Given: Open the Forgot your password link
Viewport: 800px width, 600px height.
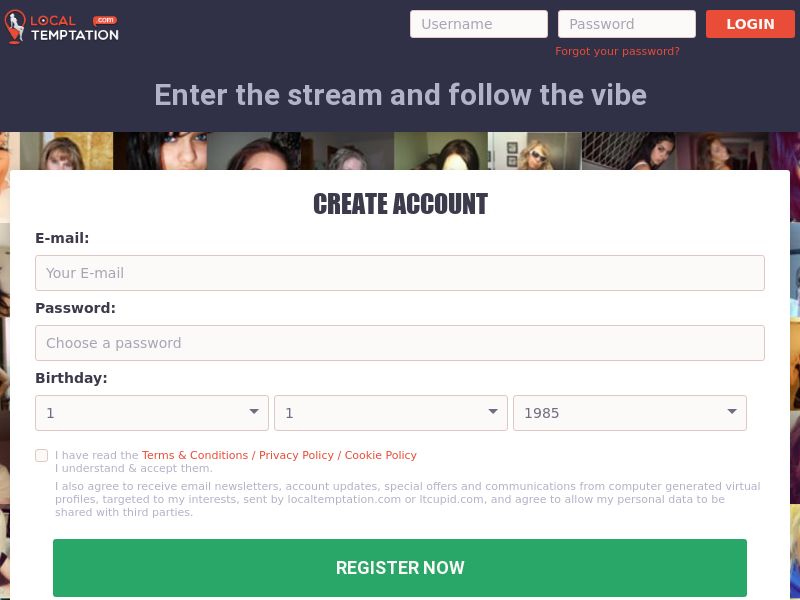Looking at the screenshot, I should point(617,51).
